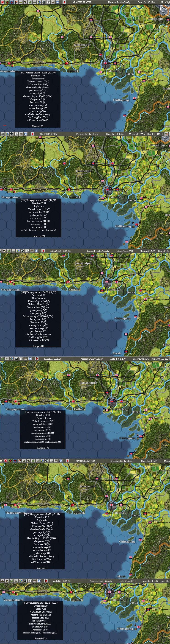Open the OP button in the Jan 30 toolbar
This screenshot has height=644, width=170.
[x=48, y=2]
